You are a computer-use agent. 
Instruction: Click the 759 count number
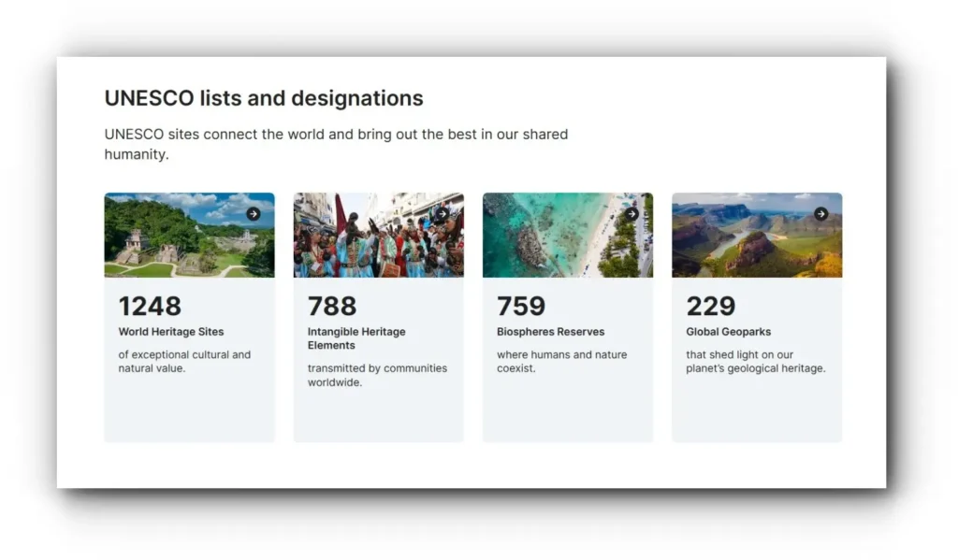tap(521, 306)
